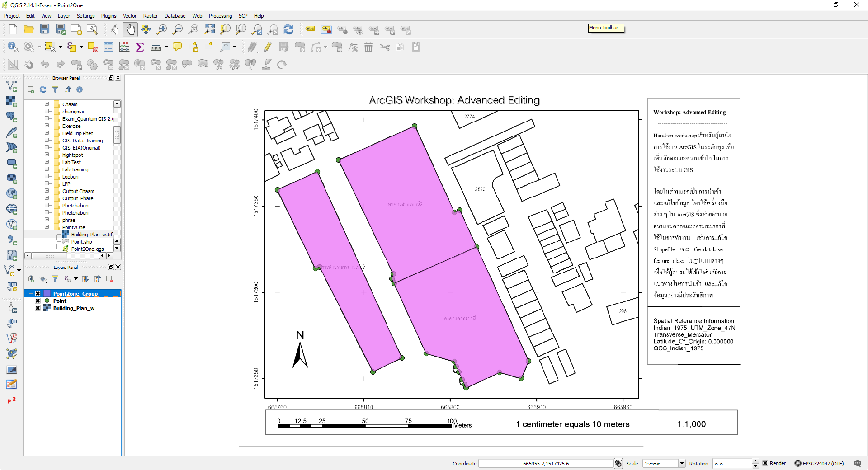868x470 pixels.
Task: Expand the Chaam folder in the Browser
Action: click(47, 104)
